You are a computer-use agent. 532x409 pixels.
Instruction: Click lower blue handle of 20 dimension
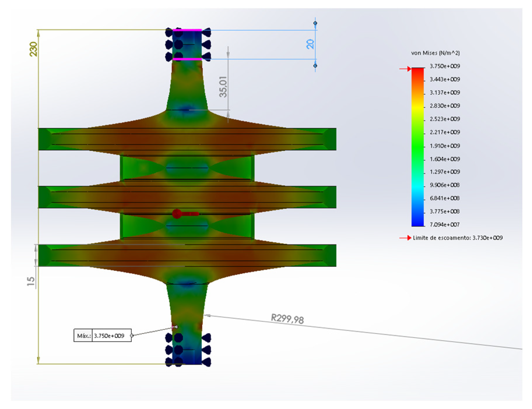(315, 66)
